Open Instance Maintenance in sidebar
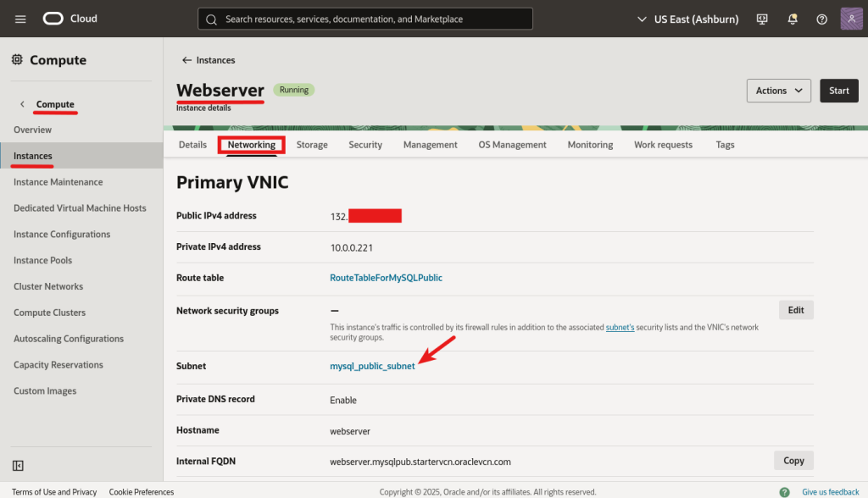Image resolution: width=868 pixels, height=498 pixels. pos(58,181)
